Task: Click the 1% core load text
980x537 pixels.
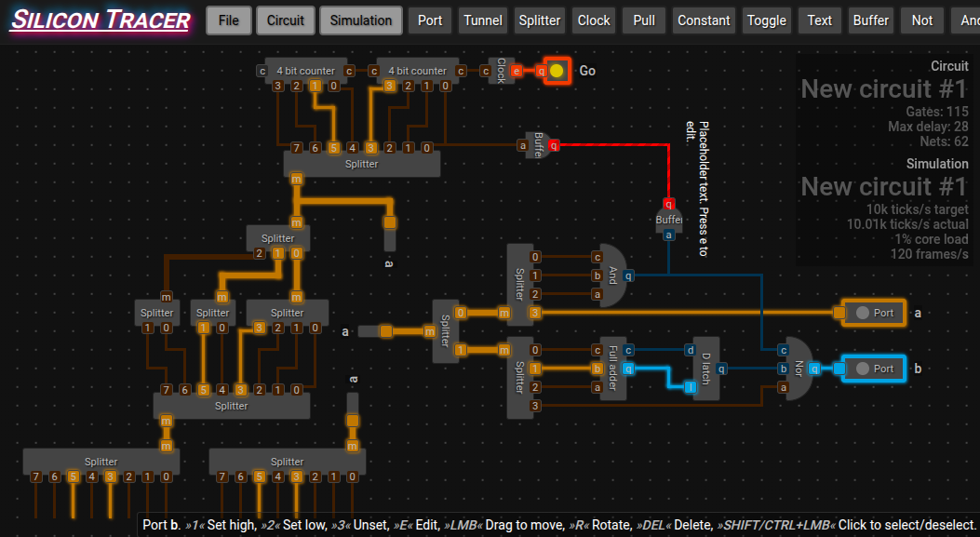Action: click(x=932, y=239)
